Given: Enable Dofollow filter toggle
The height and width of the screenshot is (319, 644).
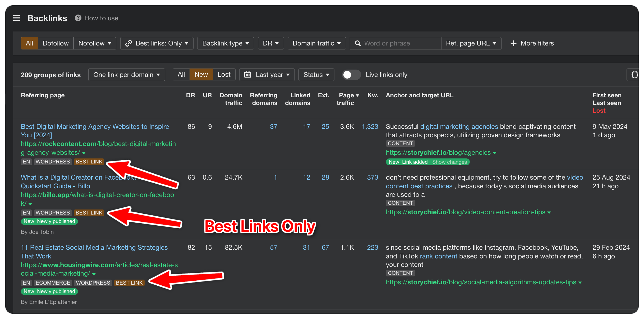Looking at the screenshot, I should pyautogui.click(x=55, y=43).
